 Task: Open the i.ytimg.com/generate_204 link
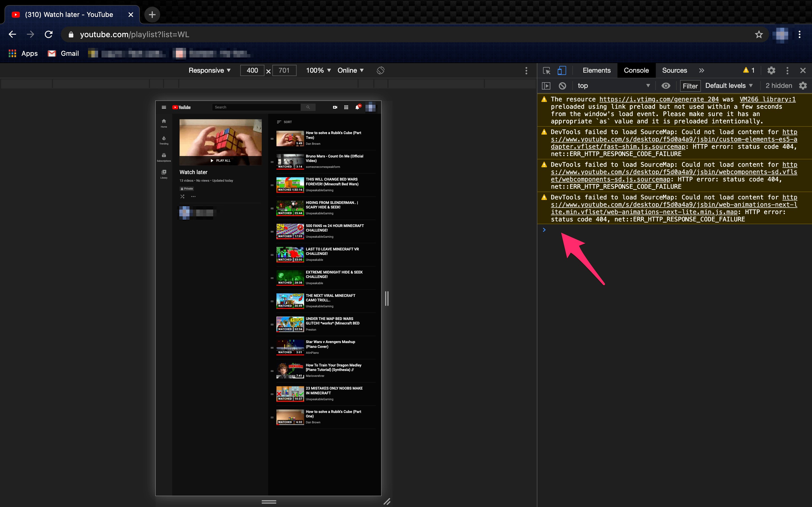[659, 99]
